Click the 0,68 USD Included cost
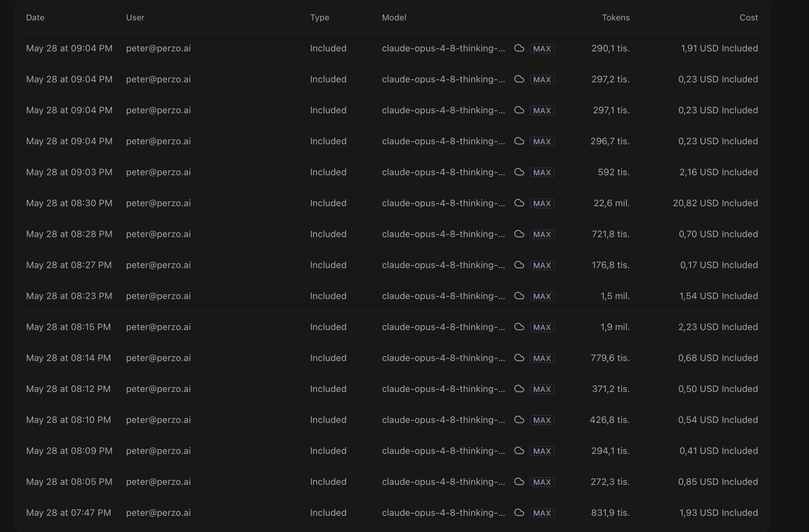The width and height of the screenshot is (809, 532). tap(718, 358)
